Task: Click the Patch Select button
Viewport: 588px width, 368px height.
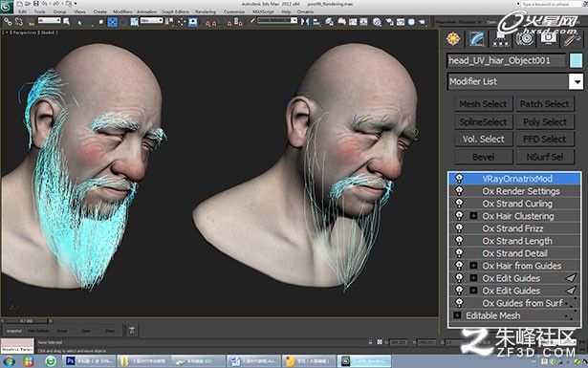Action: [545, 104]
